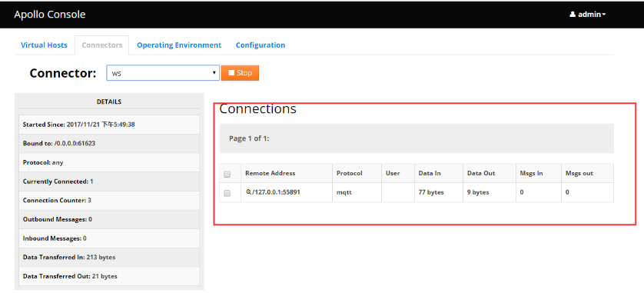The height and width of the screenshot is (293, 644).
Task: Open the admin user menu
Action: [588, 15]
